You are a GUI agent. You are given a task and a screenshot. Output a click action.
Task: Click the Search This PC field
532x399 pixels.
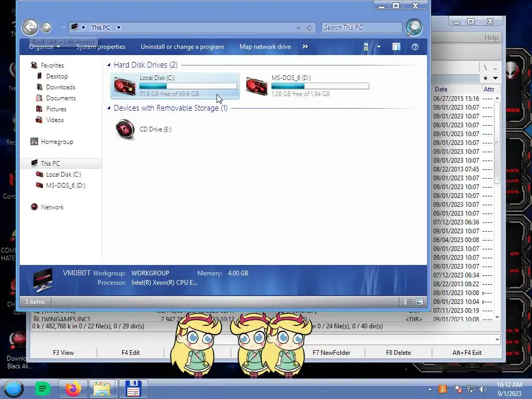(x=362, y=28)
